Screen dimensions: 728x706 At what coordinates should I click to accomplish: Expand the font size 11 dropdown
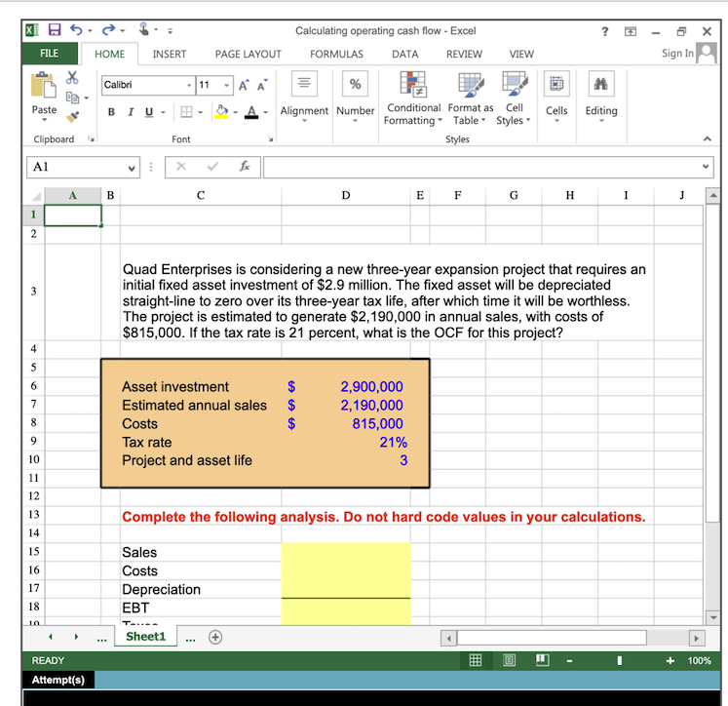(x=226, y=86)
